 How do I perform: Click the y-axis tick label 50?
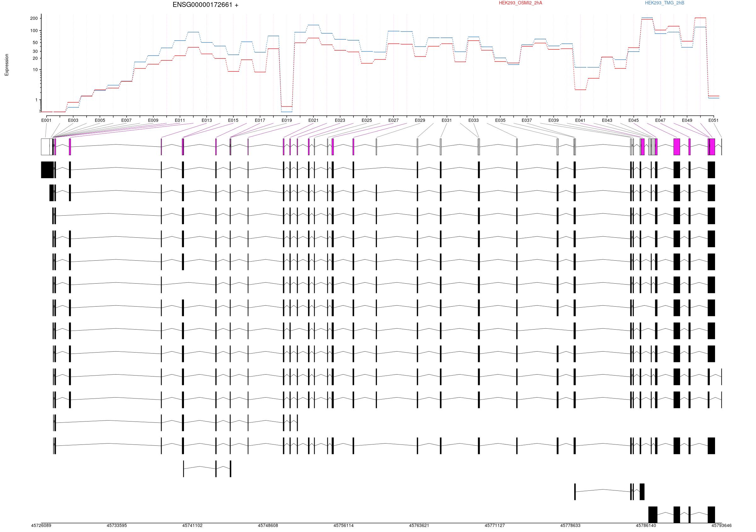click(35, 42)
